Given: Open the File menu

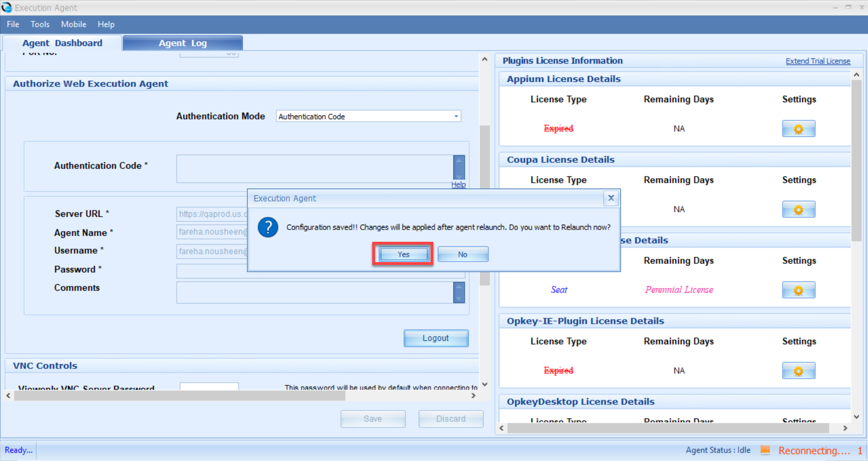Looking at the screenshot, I should click(x=13, y=24).
